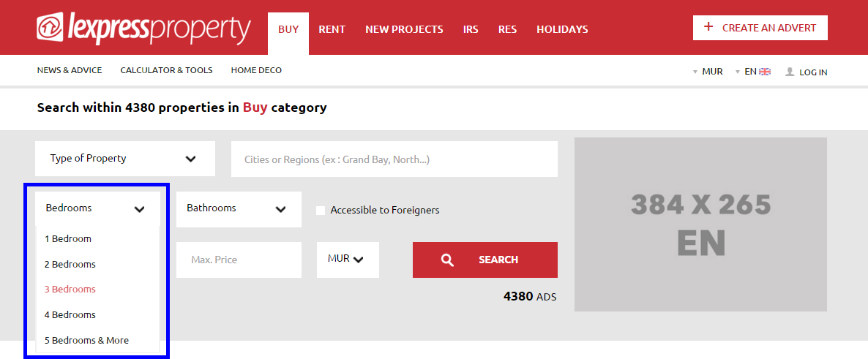Collapse the Bedrooms dropdown chevron
The width and height of the screenshot is (868, 359).
point(140,209)
